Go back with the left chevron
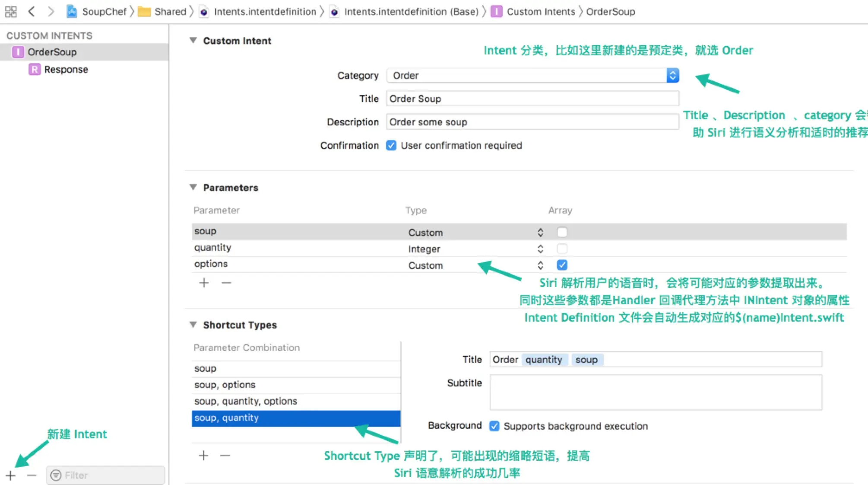Screen dimensions: 868x485 pyautogui.click(x=31, y=12)
